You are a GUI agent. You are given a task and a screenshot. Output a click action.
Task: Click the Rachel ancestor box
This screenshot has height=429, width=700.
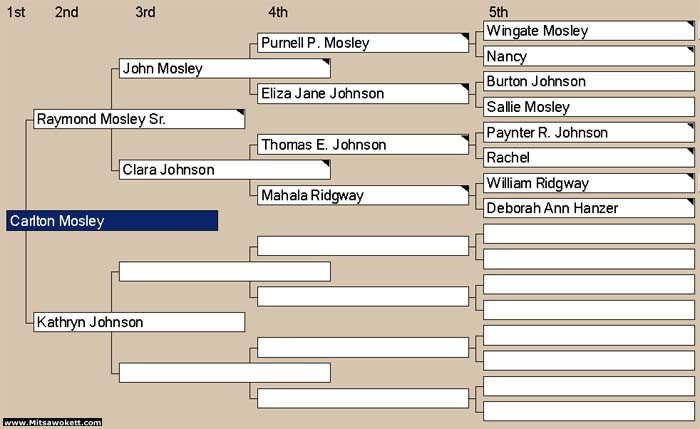tap(589, 158)
